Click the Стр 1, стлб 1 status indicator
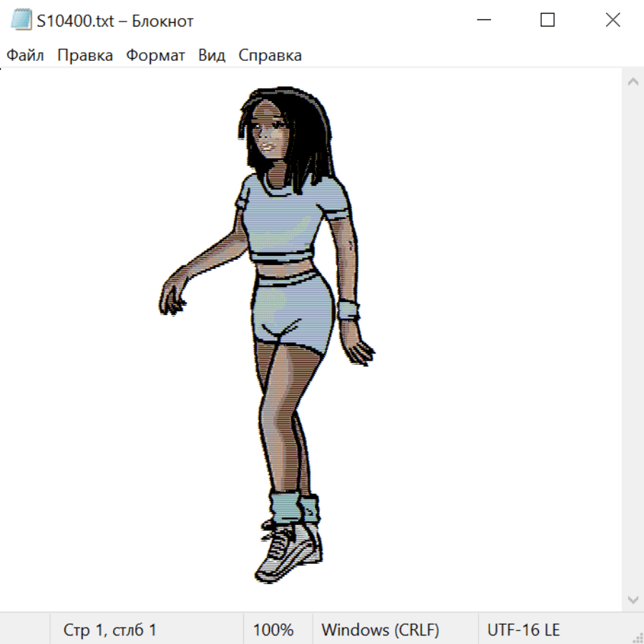Viewport: 644px width, 644px height. pyautogui.click(x=109, y=630)
